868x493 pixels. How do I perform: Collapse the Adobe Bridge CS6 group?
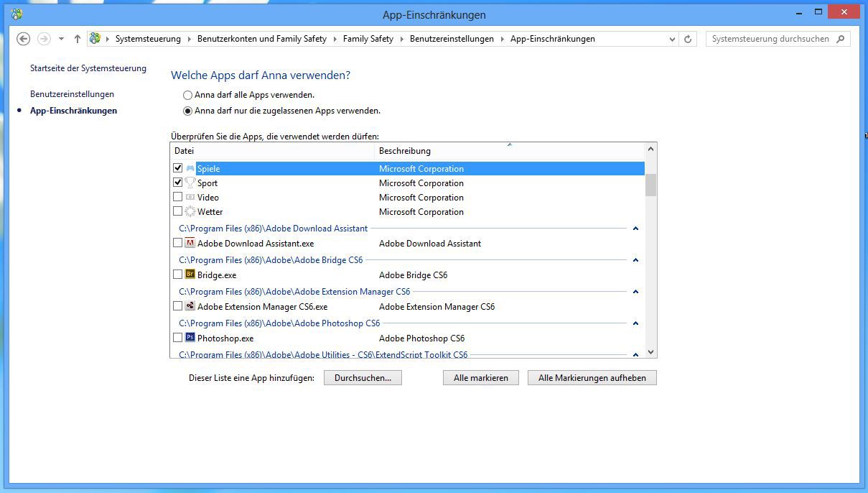tap(635, 260)
